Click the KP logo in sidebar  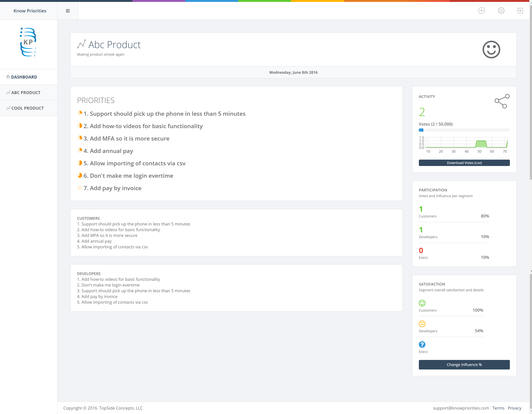click(x=28, y=42)
